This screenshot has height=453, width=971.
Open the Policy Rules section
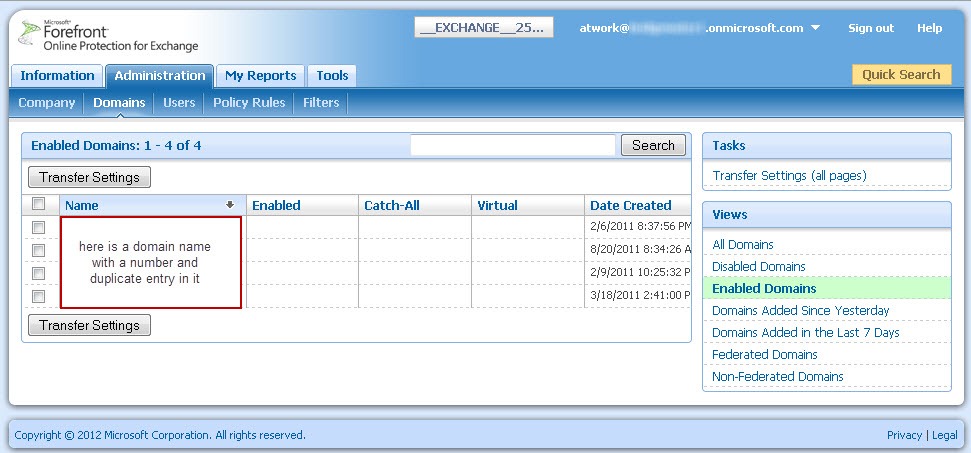coord(249,103)
